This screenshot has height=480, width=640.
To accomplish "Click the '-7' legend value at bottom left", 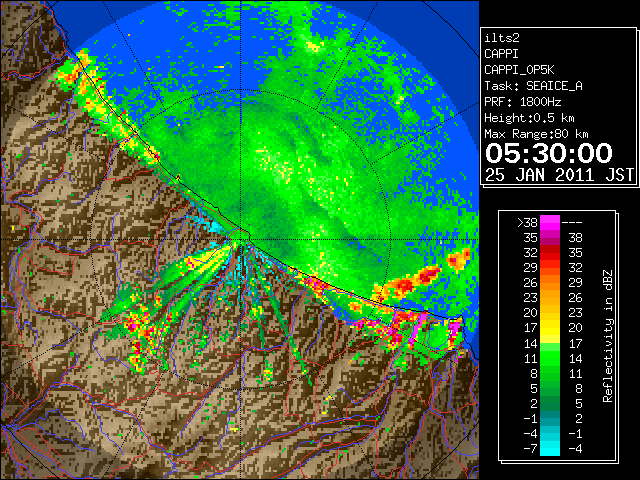I will click(530, 449).
